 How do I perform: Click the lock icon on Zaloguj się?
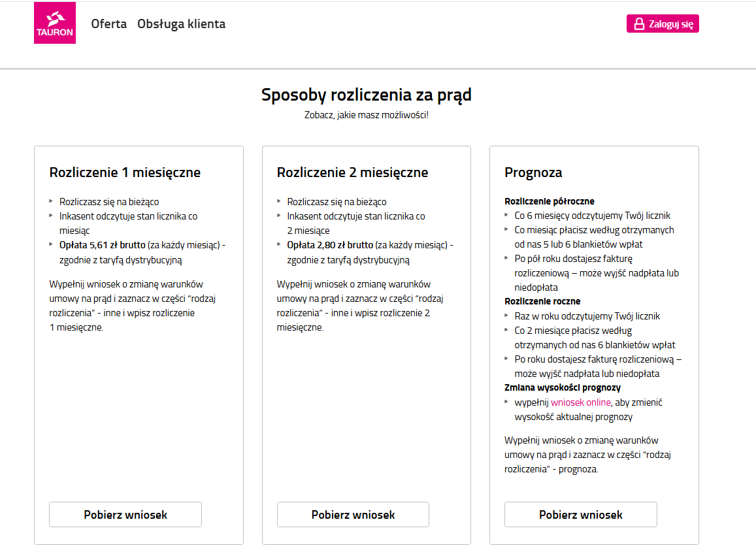tap(640, 24)
